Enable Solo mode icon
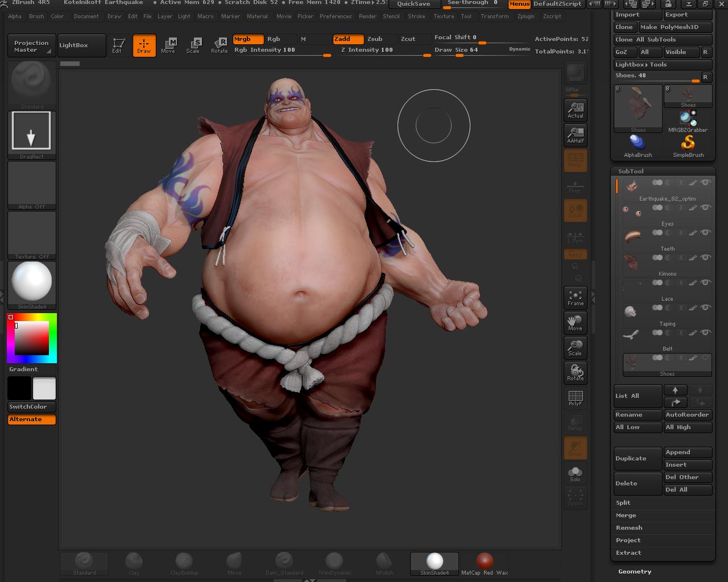The image size is (728, 582). coord(575,473)
